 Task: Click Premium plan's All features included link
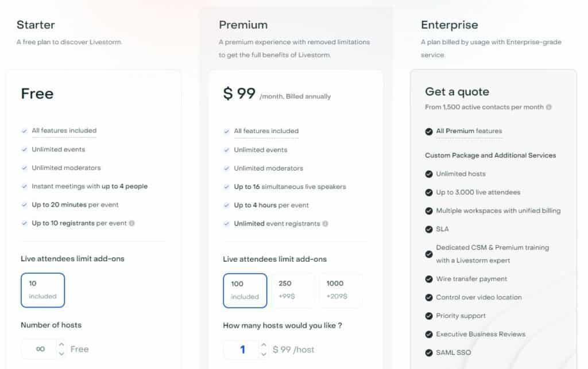266,131
